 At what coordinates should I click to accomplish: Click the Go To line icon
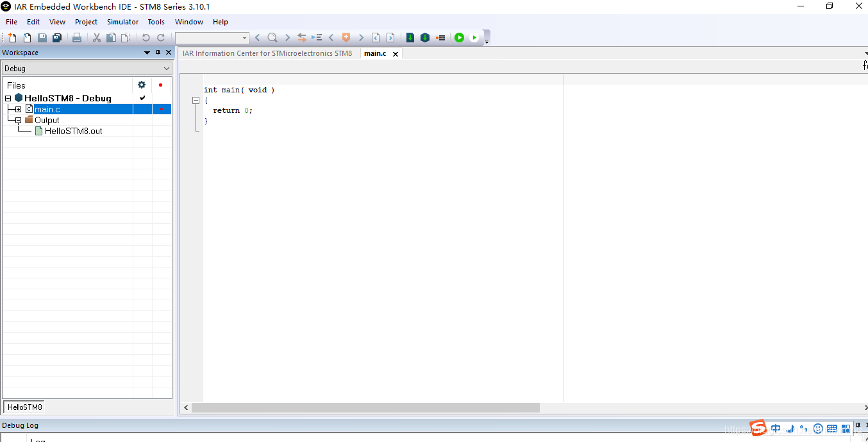coord(317,38)
